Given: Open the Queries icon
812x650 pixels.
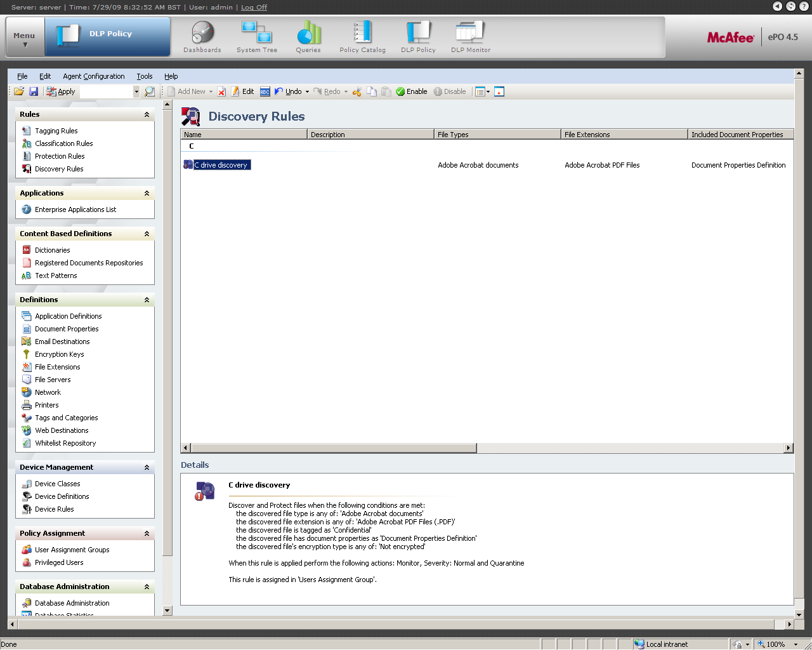Looking at the screenshot, I should click(x=308, y=37).
